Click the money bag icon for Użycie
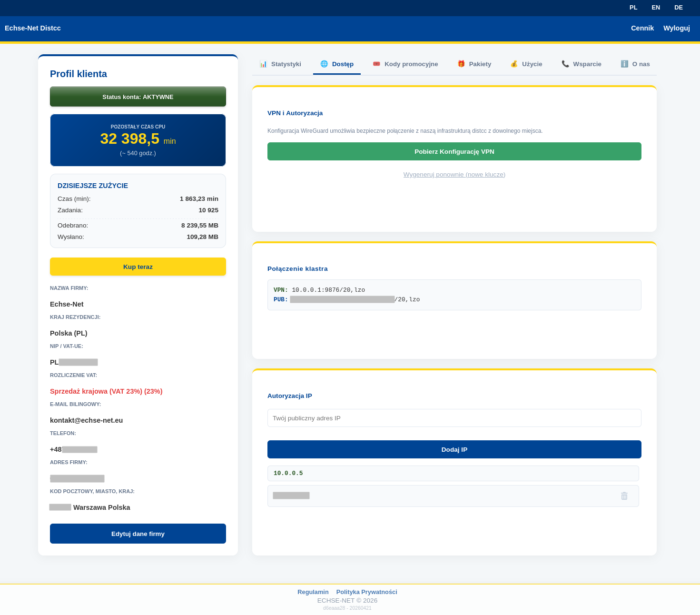This screenshot has height=615, width=700. 514,64
